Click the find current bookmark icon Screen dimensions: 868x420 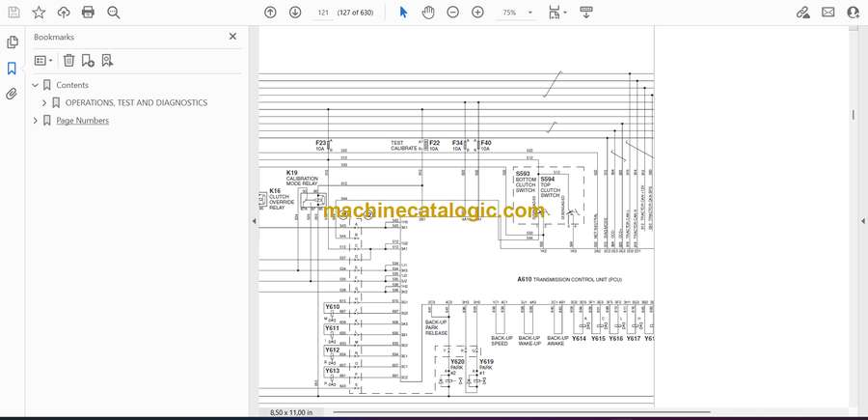click(107, 61)
